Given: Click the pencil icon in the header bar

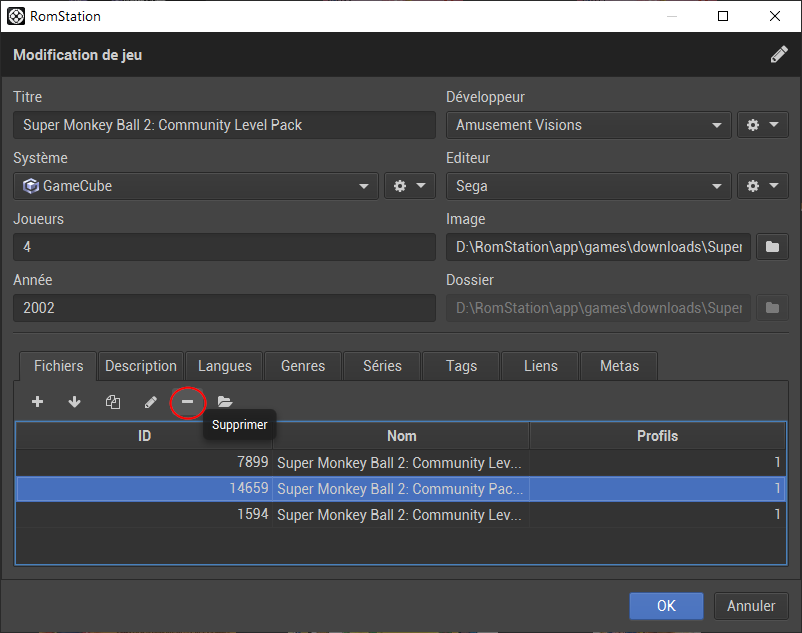Looking at the screenshot, I should (779, 55).
